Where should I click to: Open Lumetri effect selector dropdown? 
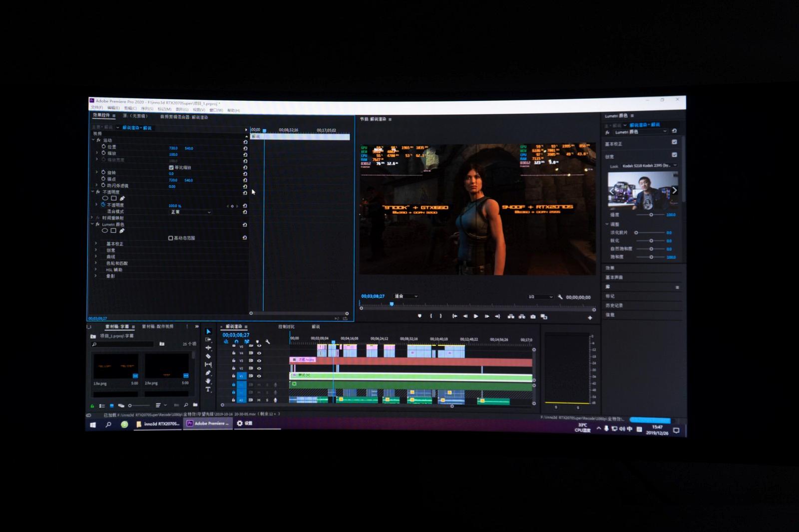(x=641, y=132)
